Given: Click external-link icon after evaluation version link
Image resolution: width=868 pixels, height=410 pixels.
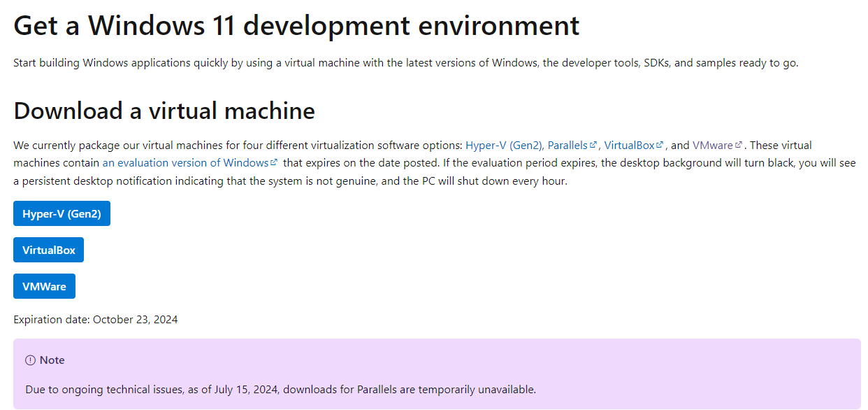Looking at the screenshot, I should coord(274,162).
